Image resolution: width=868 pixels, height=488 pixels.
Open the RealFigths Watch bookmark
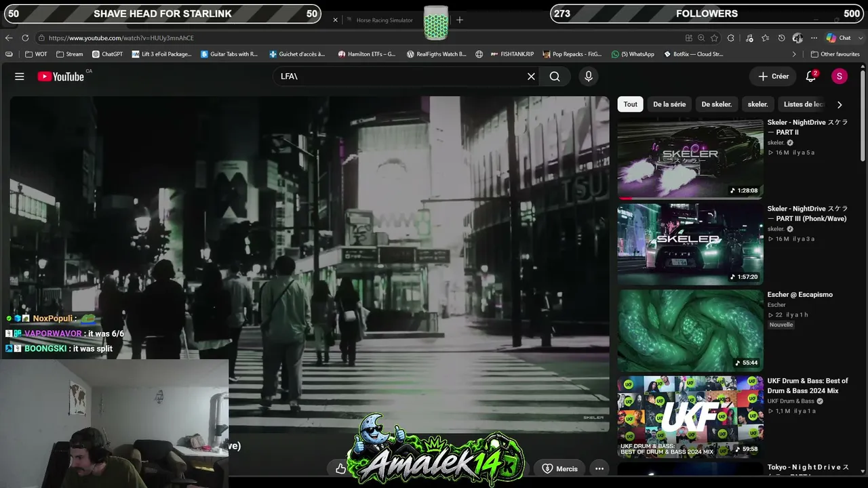pyautogui.click(x=437, y=54)
